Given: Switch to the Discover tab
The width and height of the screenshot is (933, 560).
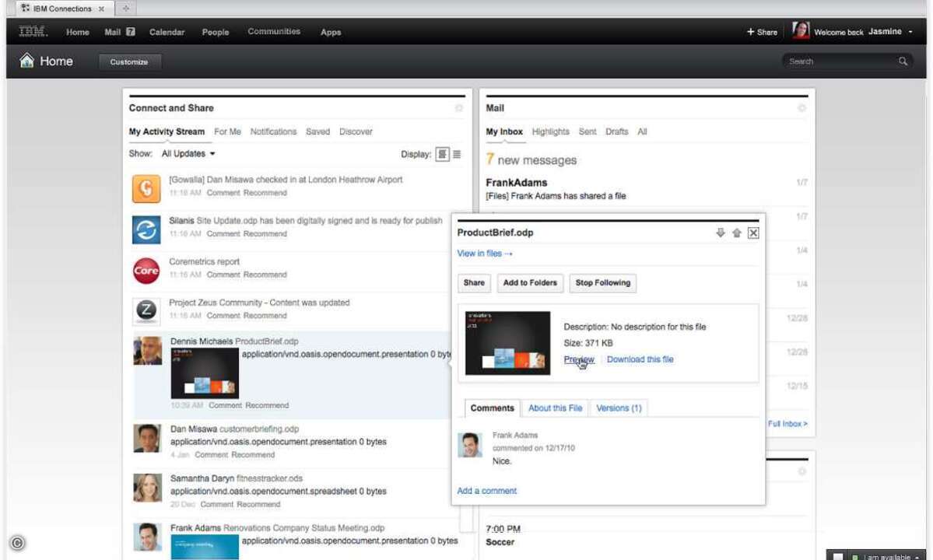Looking at the screenshot, I should coord(356,131).
